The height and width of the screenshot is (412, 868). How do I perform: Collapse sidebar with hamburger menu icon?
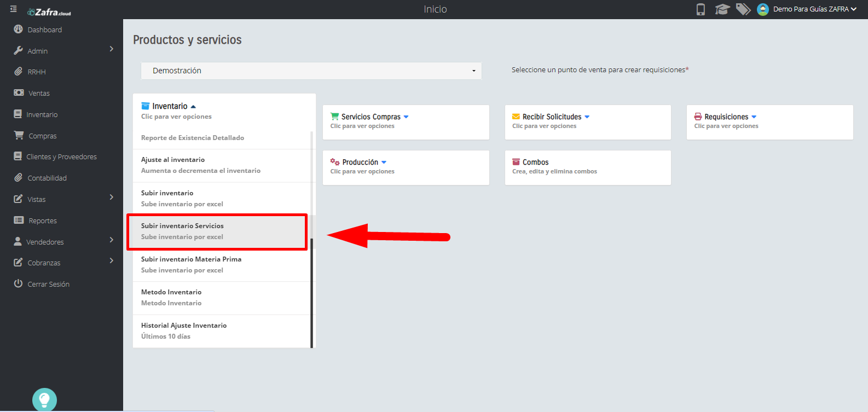pyautogui.click(x=14, y=9)
